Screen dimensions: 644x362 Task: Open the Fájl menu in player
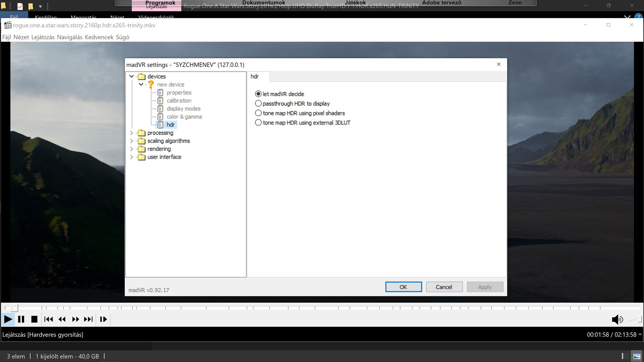point(7,37)
